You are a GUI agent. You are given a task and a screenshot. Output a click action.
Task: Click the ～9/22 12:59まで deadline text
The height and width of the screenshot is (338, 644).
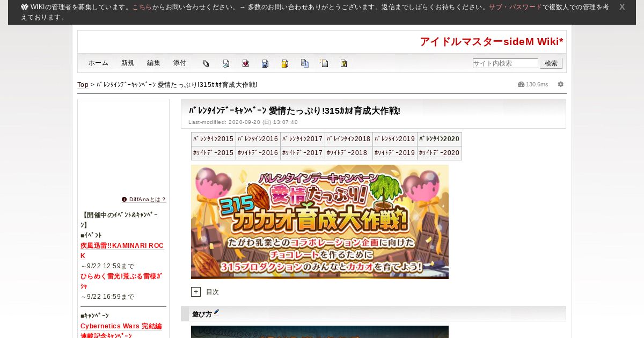click(x=107, y=266)
